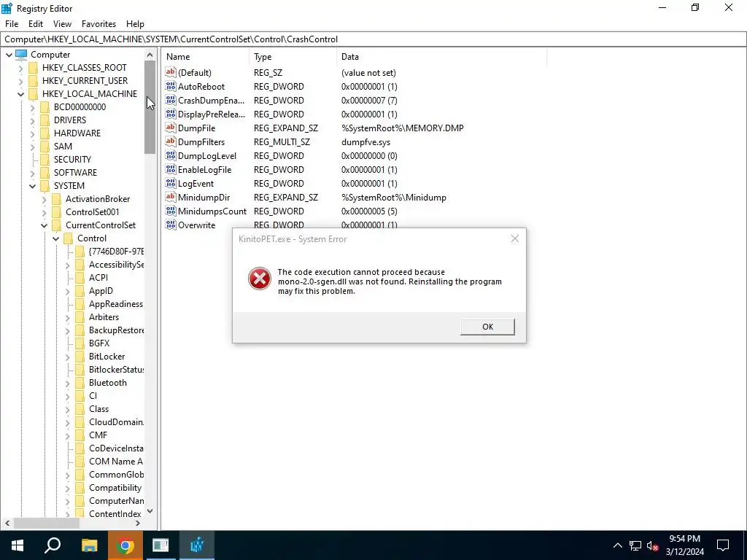This screenshot has width=747, height=560.
Task: Click the tree scroll right arrow
Action: [x=138, y=523]
